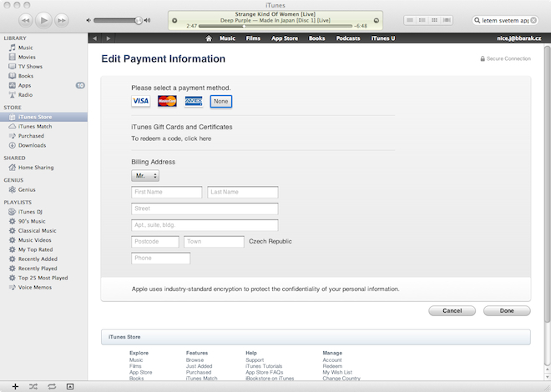Go forward with the store forward arrow

coord(109,38)
